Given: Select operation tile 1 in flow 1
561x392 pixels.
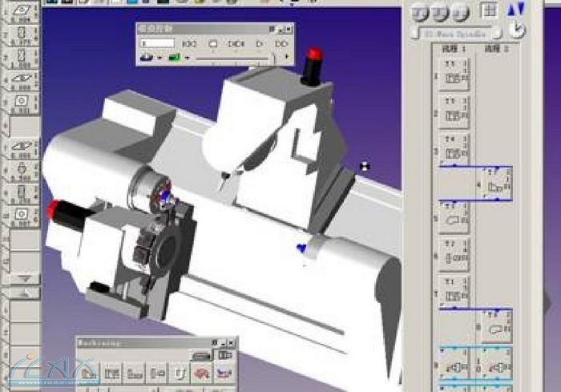Looking at the screenshot, I should [454, 74].
